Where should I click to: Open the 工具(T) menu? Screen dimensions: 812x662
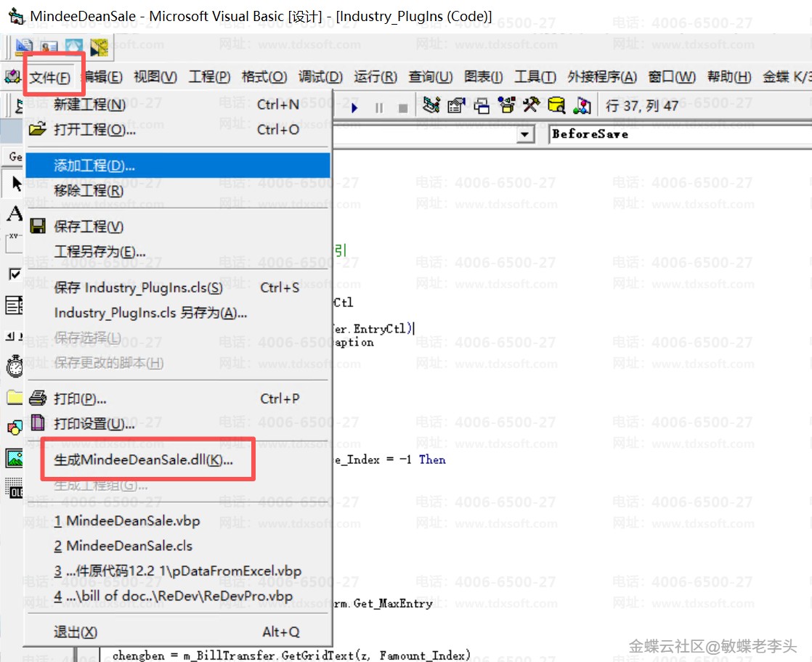coord(535,78)
